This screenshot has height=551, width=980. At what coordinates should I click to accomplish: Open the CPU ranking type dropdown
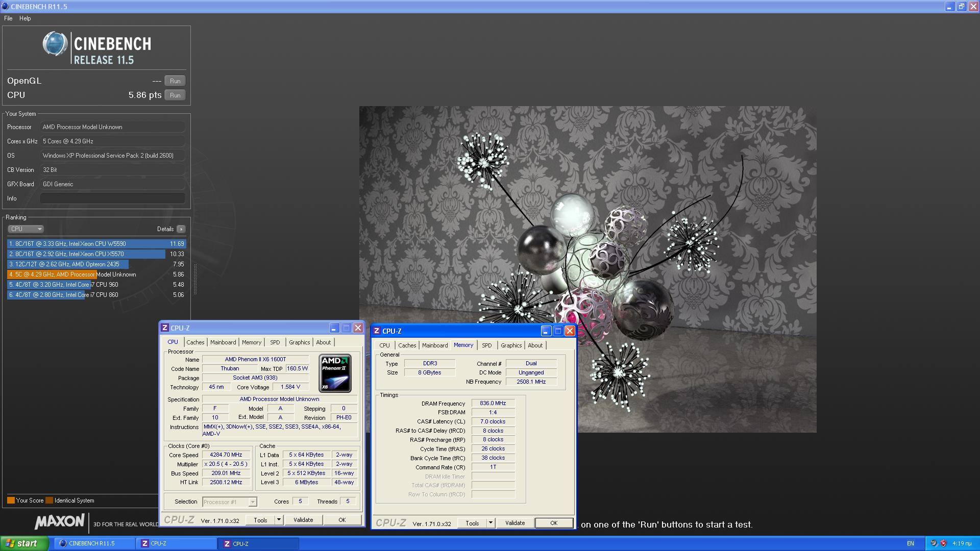pyautogui.click(x=26, y=229)
